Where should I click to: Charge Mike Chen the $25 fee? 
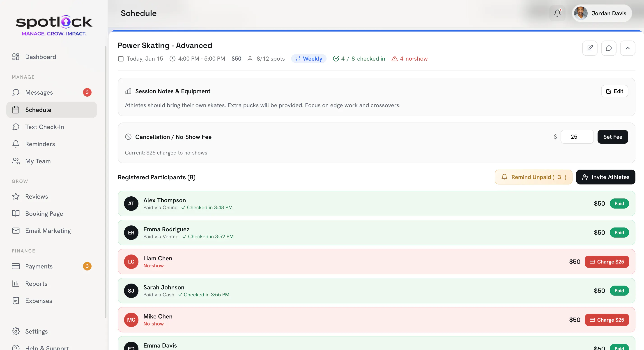pos(607,320)
